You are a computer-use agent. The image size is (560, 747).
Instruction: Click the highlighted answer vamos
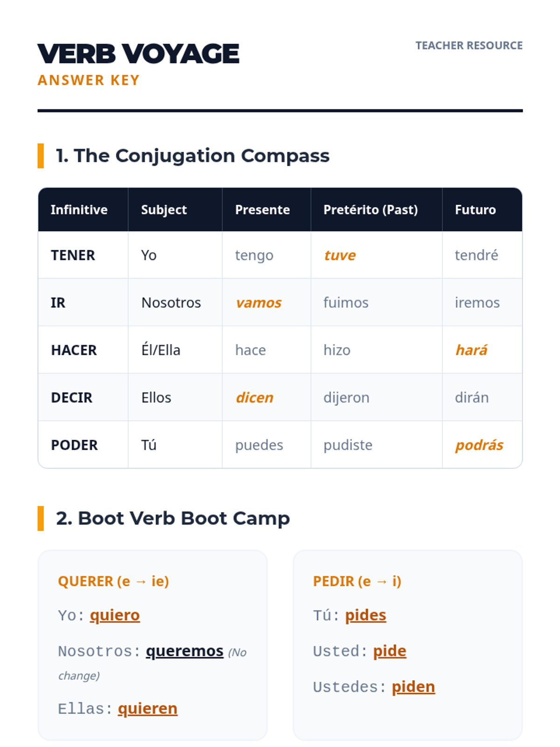coord(259,303)
